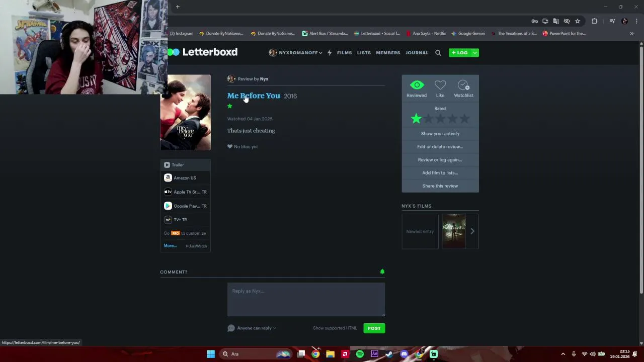Viewport: 644px width, 362px height.
Task: Click Show your activity
Action: point(440,134)
